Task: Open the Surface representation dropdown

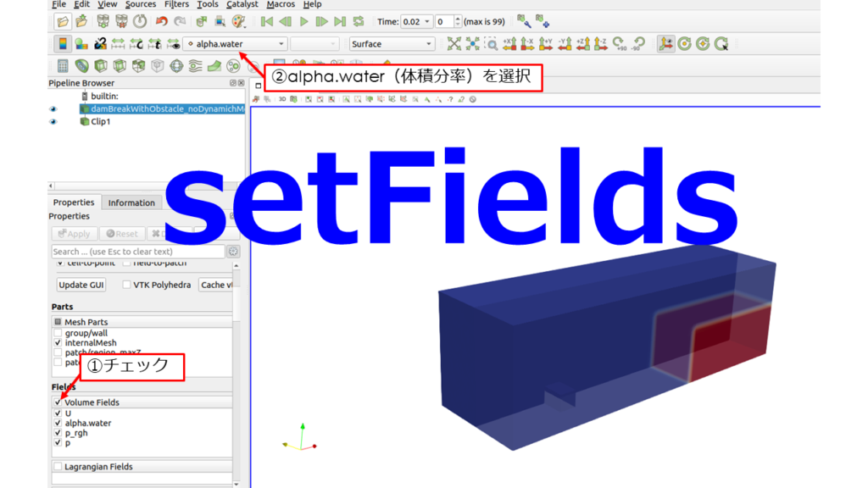Action: pos(431,43)
